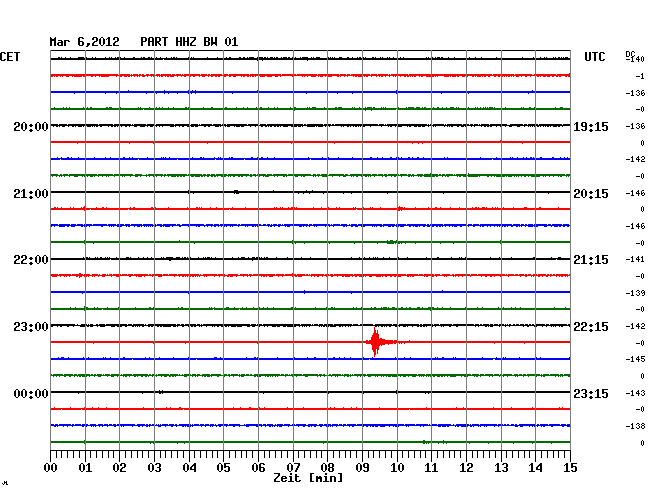The width and height of the screenshot is (650, 494).
Task: Click the 22:00 CET time label
Action: [x=31, y=260]
